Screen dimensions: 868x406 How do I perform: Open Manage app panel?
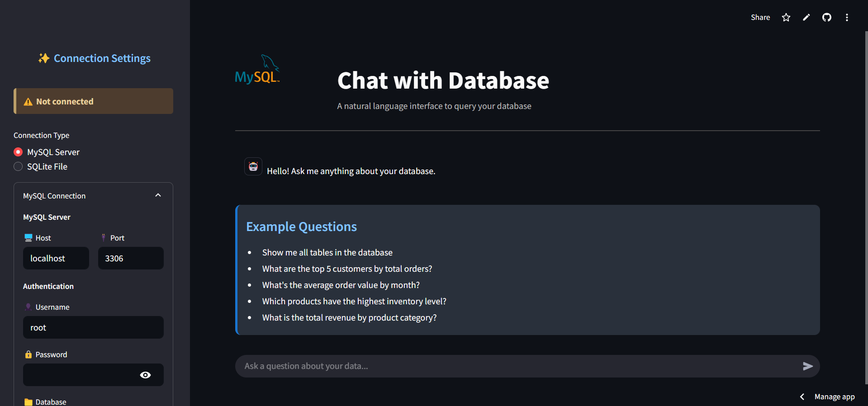[x=835, y=397]
